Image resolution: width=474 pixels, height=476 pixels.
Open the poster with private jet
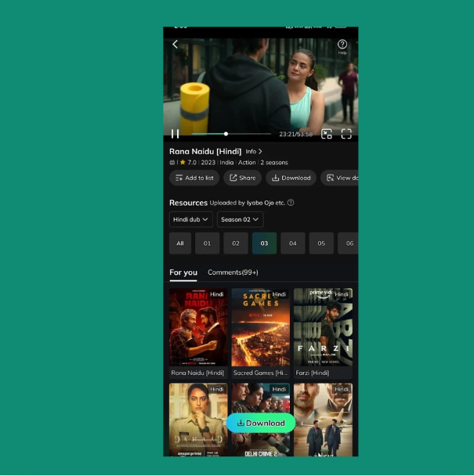pyautogui.click(x=323, y=420)
